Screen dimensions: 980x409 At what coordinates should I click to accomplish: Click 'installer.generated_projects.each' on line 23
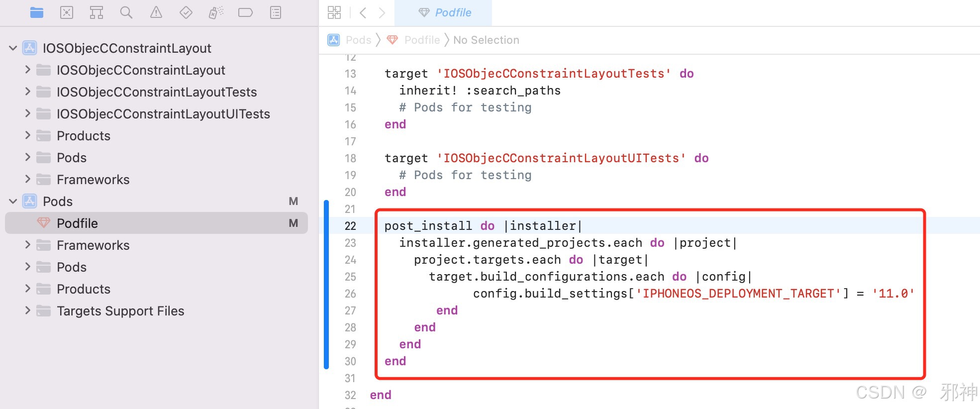[x=520, y=243]
